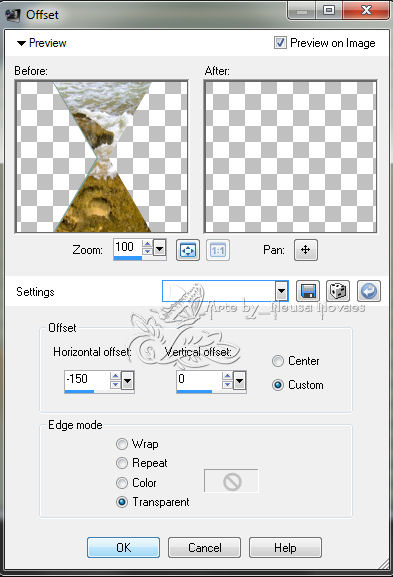Click the Cancel button

point(205,548)
